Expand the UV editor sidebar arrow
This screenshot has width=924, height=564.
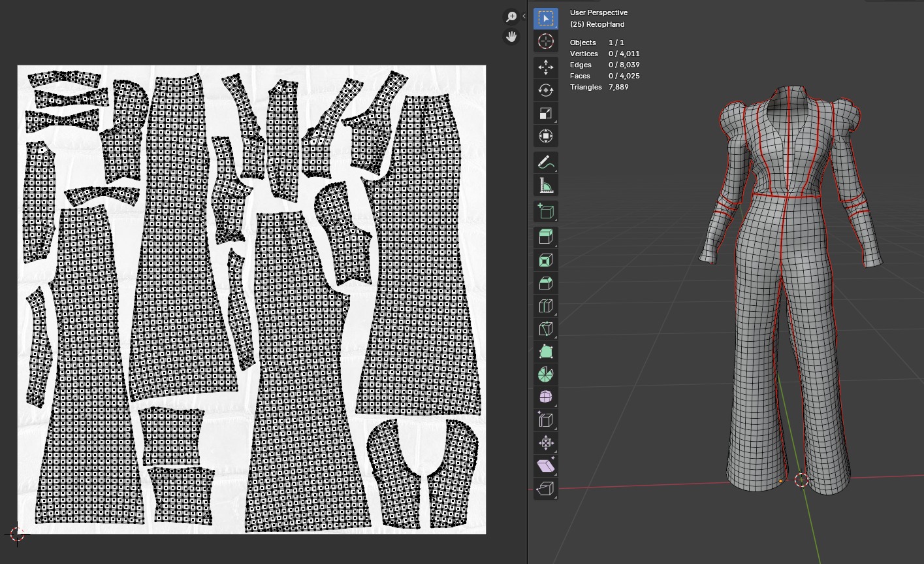pyautogui.click(x=524, y=16)
